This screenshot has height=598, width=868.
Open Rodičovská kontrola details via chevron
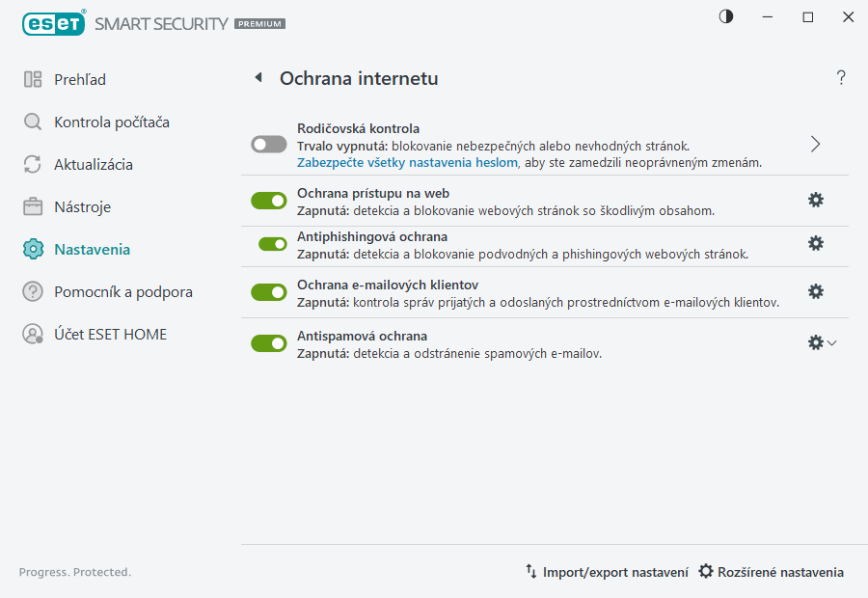click(815, 142)
